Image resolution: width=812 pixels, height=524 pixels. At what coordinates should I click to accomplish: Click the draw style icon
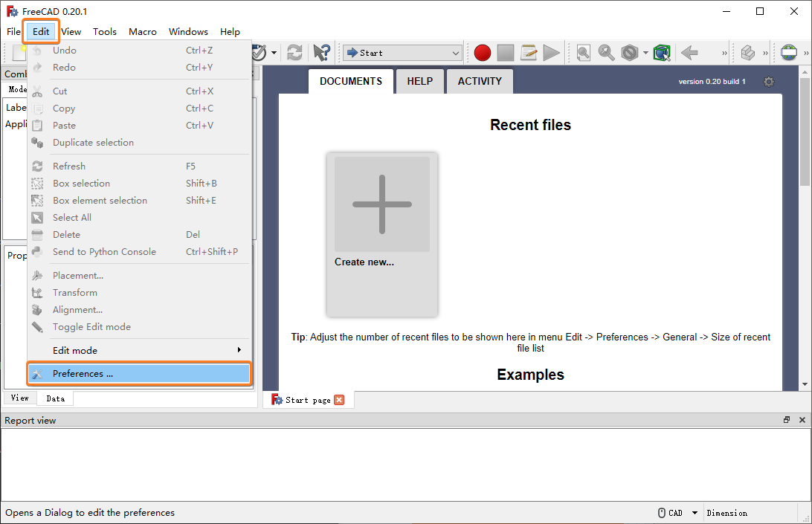click(630, 53)
